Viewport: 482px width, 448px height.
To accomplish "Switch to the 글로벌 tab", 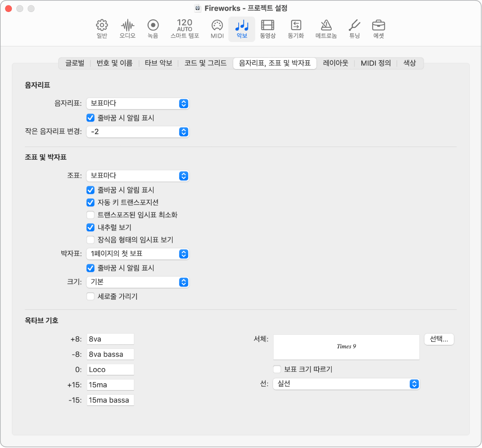I will tap(75, 63).
